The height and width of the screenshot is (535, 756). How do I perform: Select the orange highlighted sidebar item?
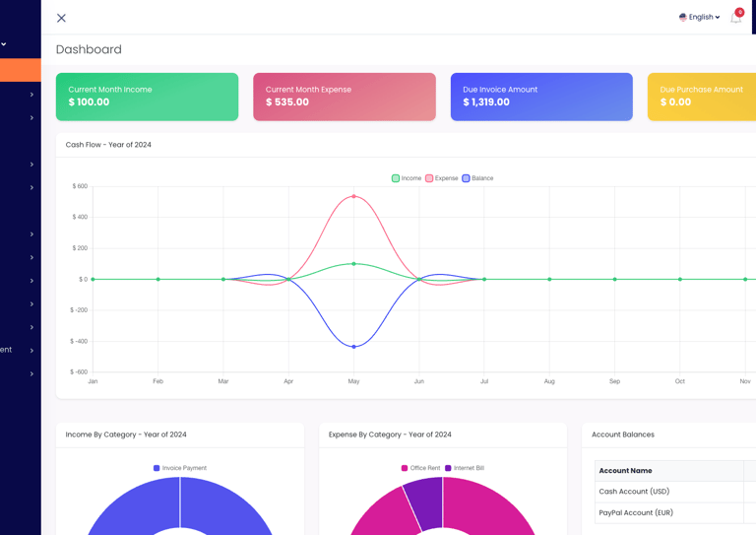(x=21, y=70)
